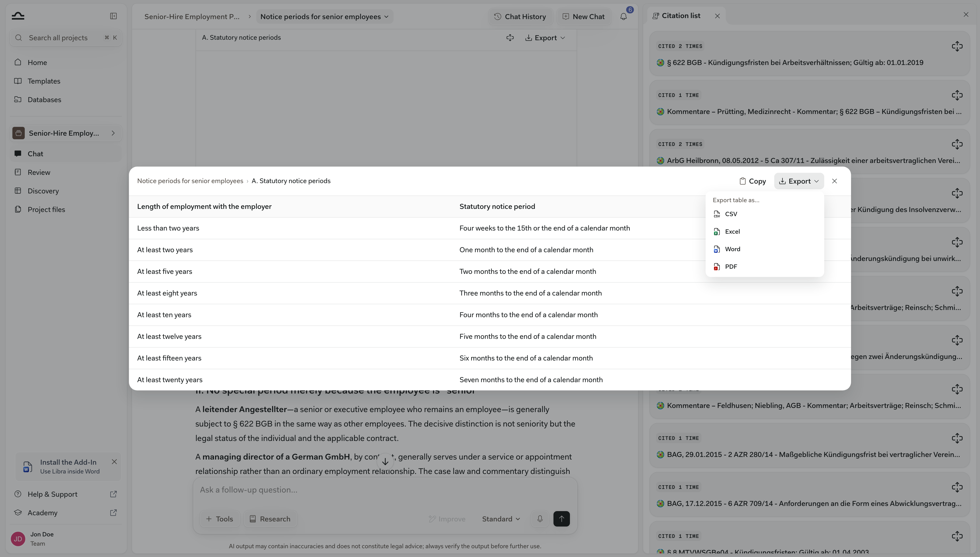Open the chat title dropdown
The image size is (980, 557).
click(x=324, y=17)
